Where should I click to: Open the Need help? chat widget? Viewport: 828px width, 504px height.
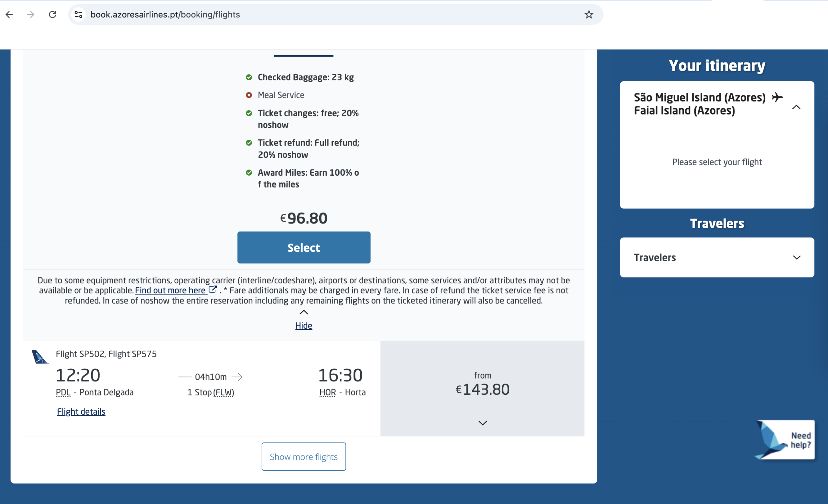coord(785,440)
